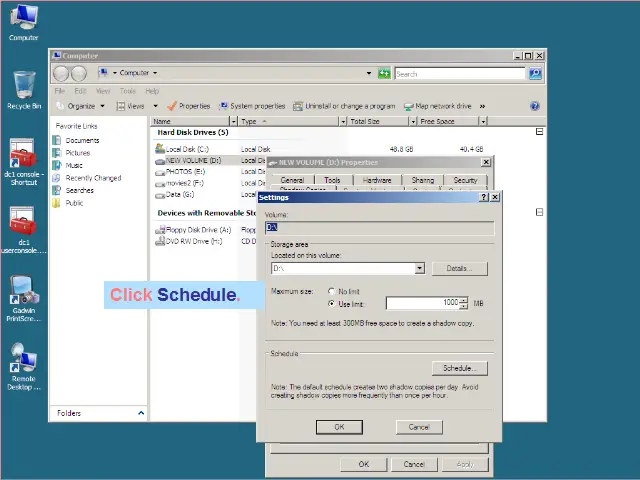The image size is (640, 480).
Task: Click the Schedule... button
Action: [458, 368]
